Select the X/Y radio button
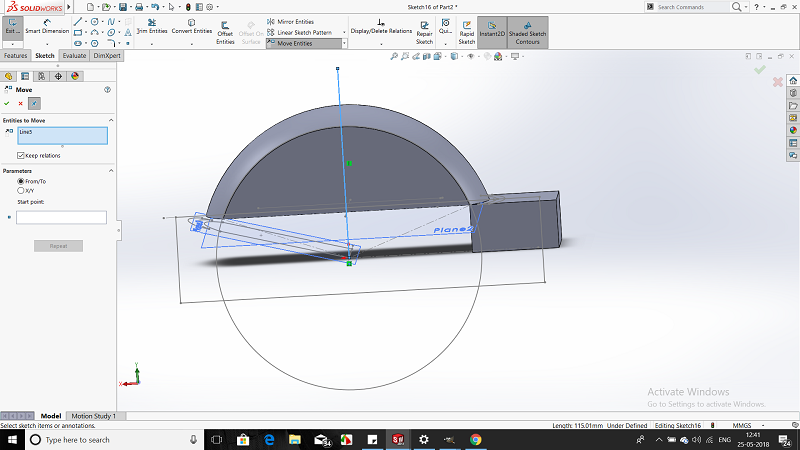Viewport: 800px width, 450px height. click(21, 189)
